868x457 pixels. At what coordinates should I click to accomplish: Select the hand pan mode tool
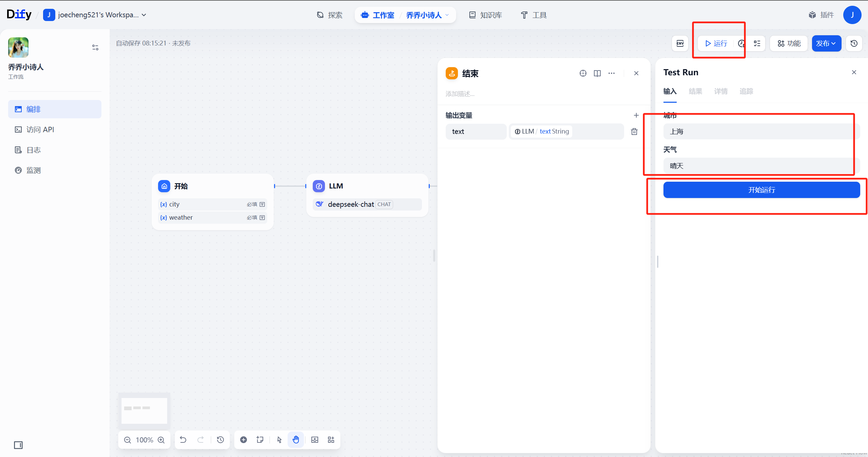(x=296, y=440)
